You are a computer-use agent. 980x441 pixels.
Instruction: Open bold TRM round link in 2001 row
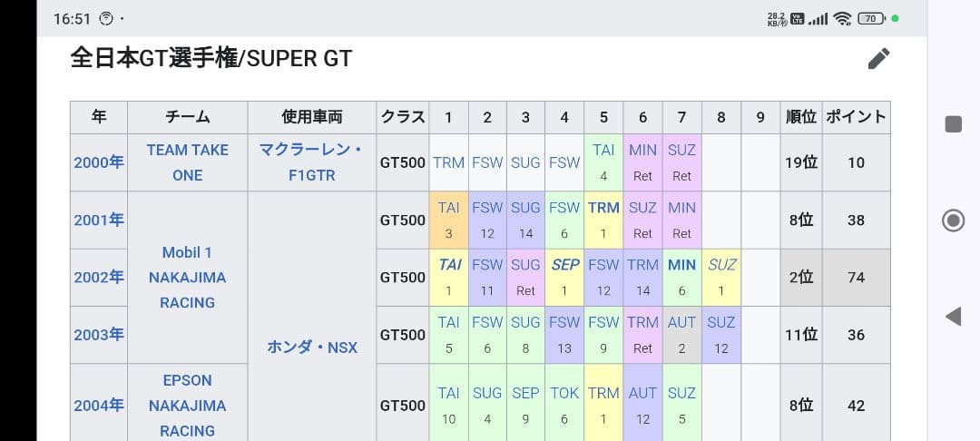tap(603, 208)
